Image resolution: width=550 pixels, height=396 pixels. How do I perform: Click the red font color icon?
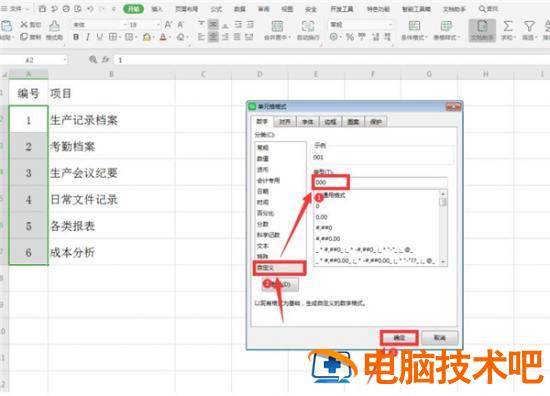pos(163,36)
